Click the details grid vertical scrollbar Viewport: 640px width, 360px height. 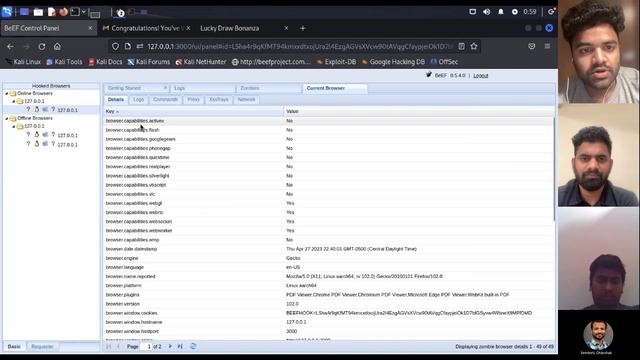[554, 169]
